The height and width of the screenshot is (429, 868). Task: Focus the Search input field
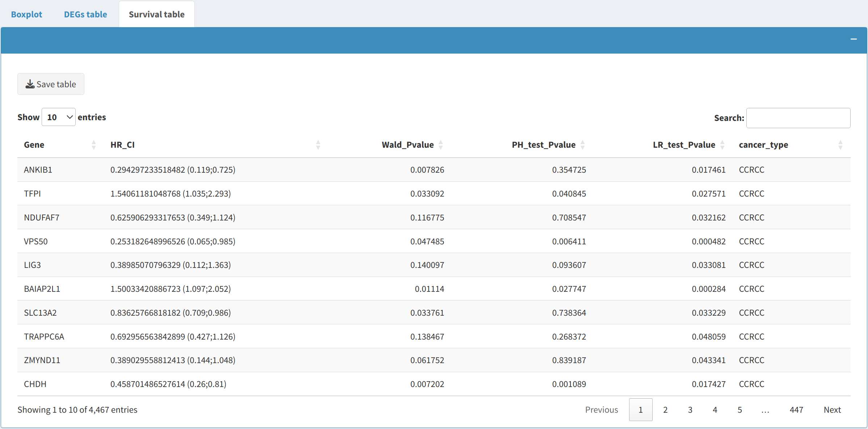click(798, 118)
